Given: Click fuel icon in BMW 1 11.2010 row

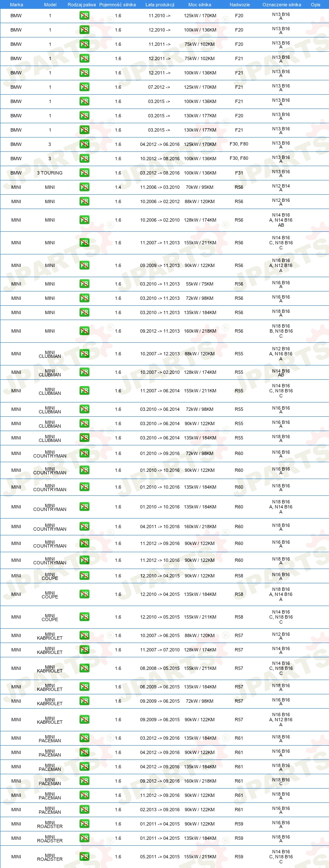Looking at the screenshot, I should 84,16.
